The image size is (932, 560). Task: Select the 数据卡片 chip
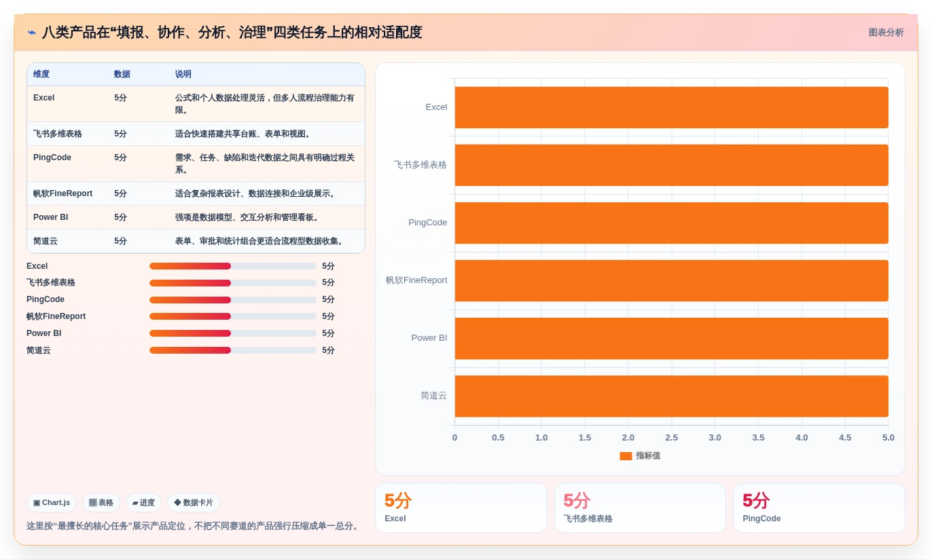coord(194,503)
